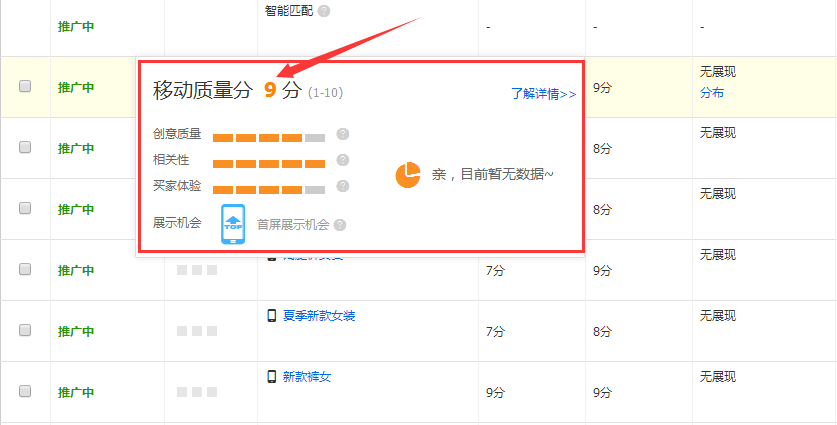Tick checkbox of the 夏季新款女装 row

[25, 330]
